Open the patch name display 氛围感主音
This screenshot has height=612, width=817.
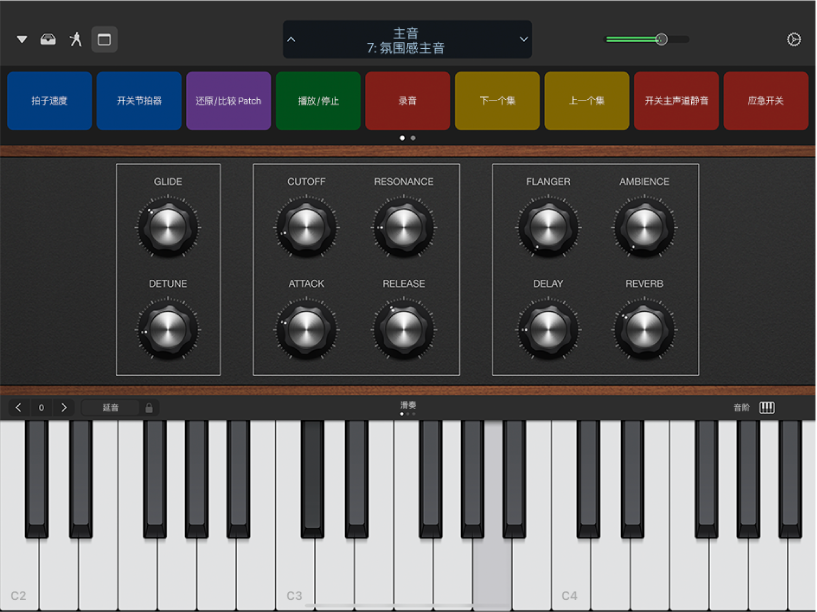tap(406, 40)
